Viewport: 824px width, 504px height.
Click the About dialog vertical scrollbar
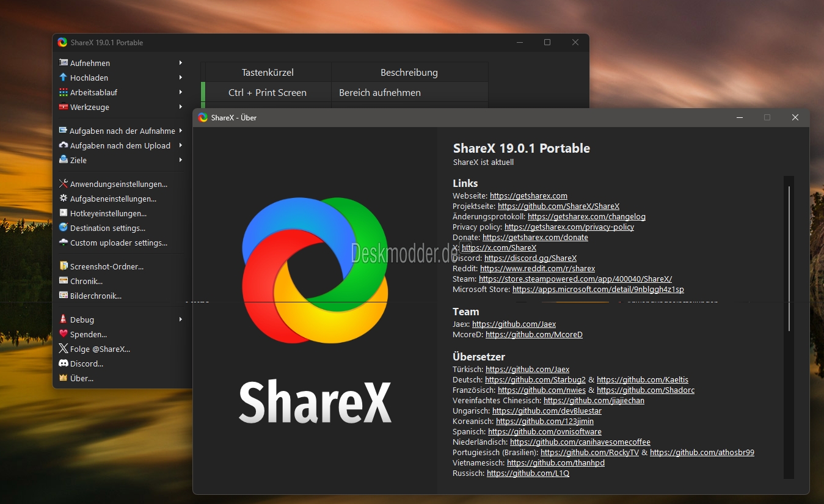[789, 257]
